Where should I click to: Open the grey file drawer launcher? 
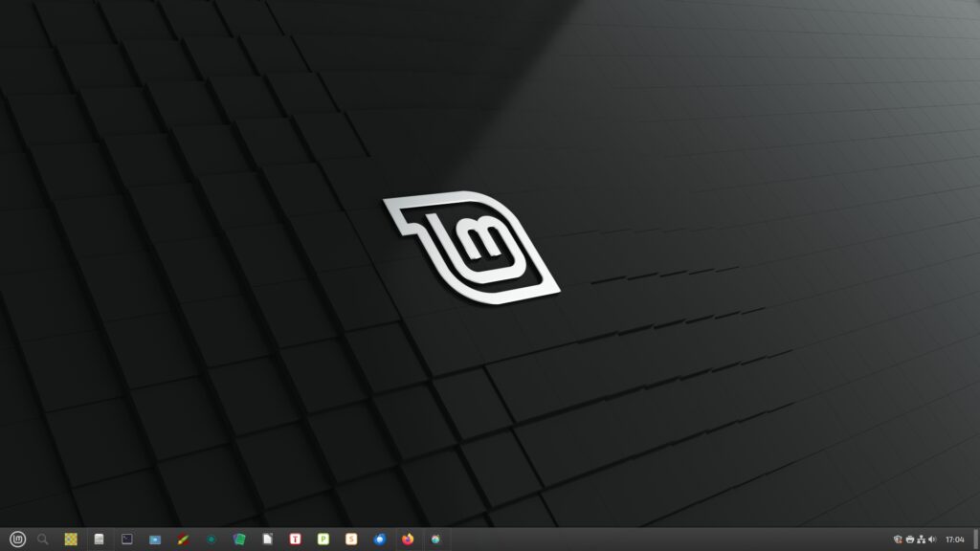(99, 540)
